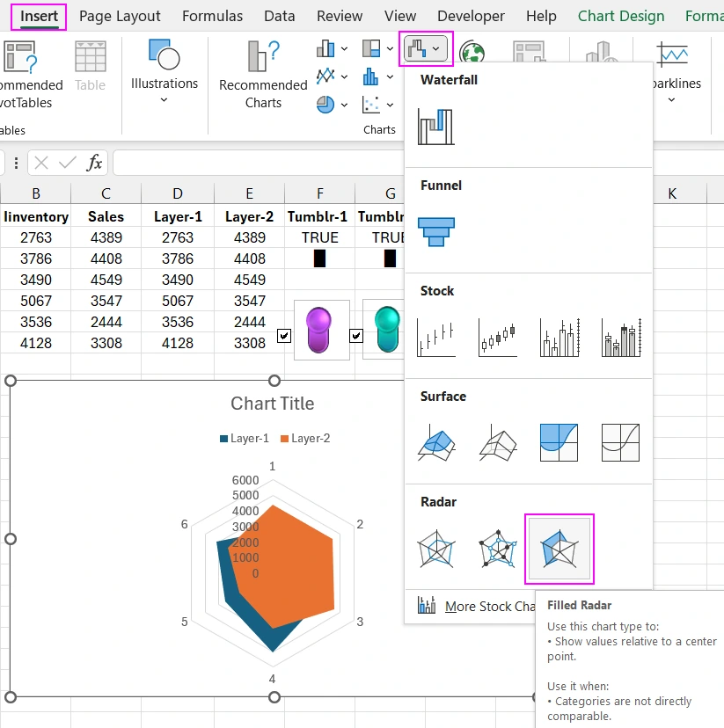This screenshot has width=724, height=728.
Task: Open the Review ribbon tab
Action: tap(339, 16)
